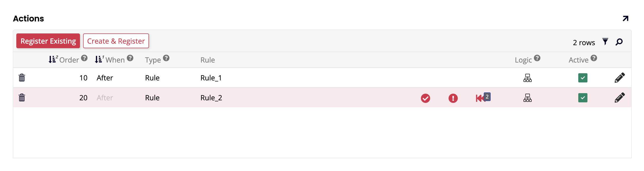
Task: Sort the table by the Order column
Action: coord(69,60)
